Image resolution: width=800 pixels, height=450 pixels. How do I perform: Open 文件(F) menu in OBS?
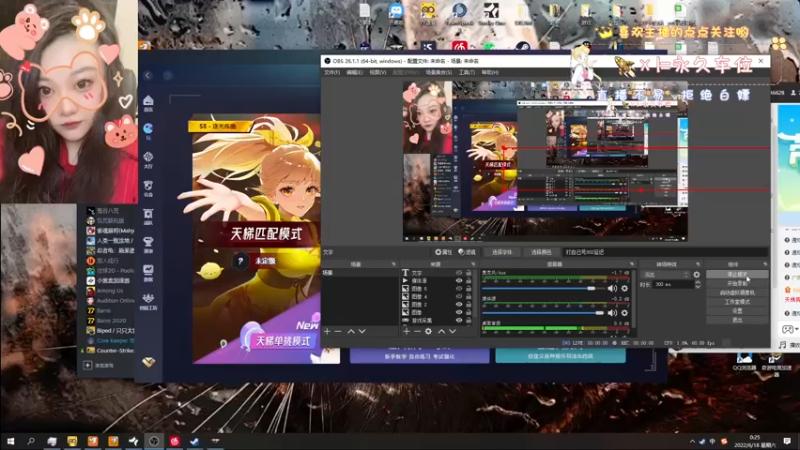[332, 72]
